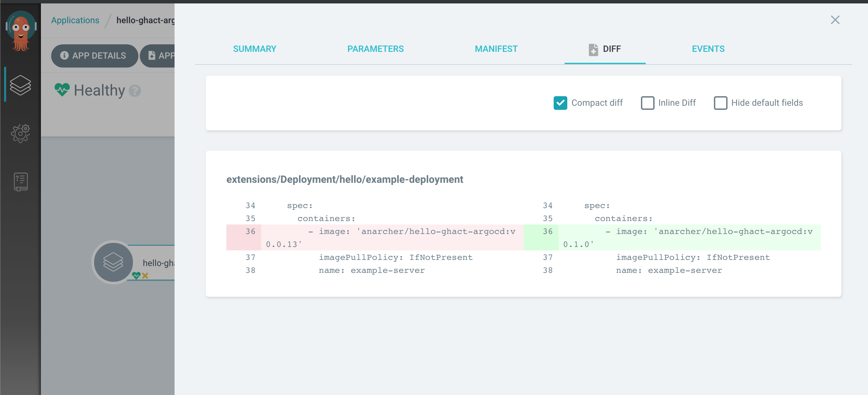
Task: Open documentation book icon in sidebar
Action: click(21, 181)
